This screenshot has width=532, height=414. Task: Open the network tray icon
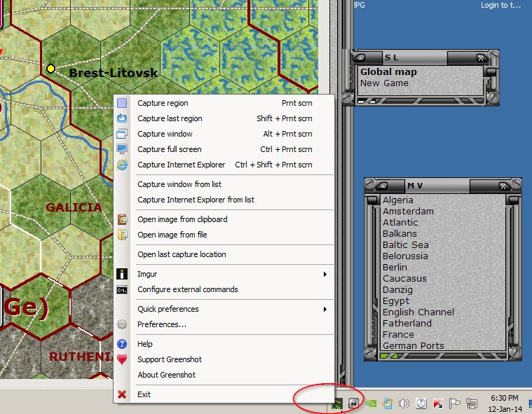pyautogui.click(x=471, y=403)
